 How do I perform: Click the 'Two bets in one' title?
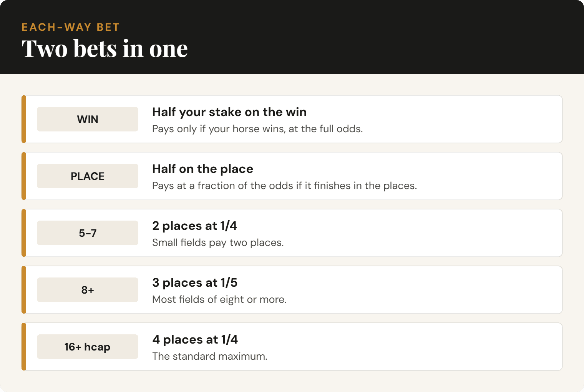105,49
